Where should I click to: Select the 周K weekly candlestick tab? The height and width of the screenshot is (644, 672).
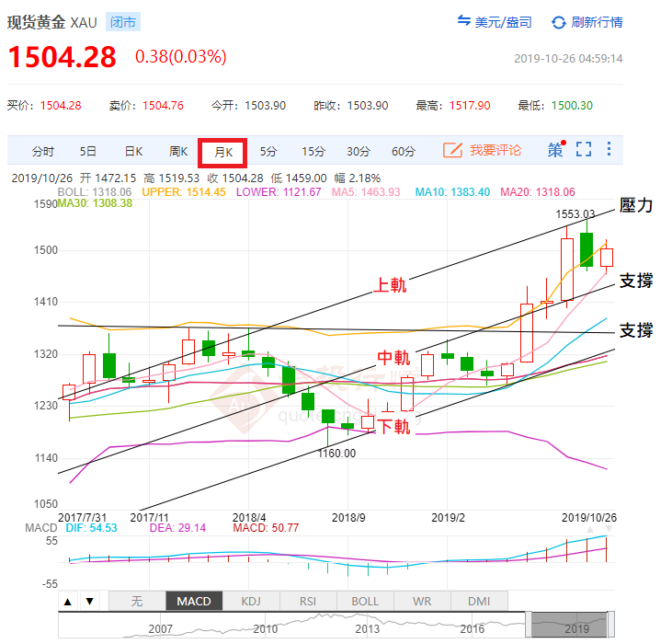pyautogui.click(x=178, y=151)
